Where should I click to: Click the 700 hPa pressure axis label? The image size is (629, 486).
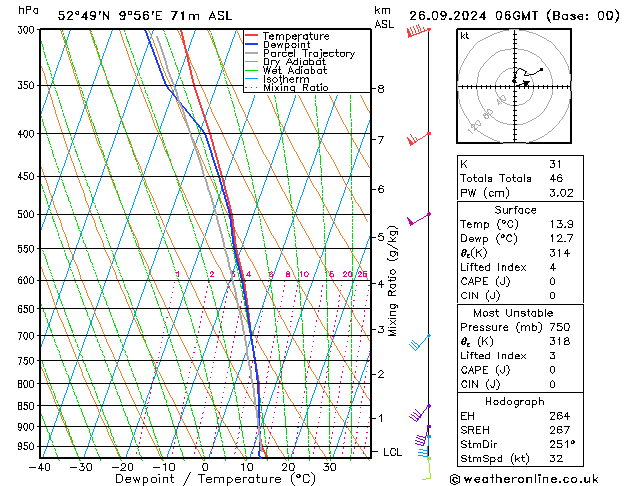28,336
